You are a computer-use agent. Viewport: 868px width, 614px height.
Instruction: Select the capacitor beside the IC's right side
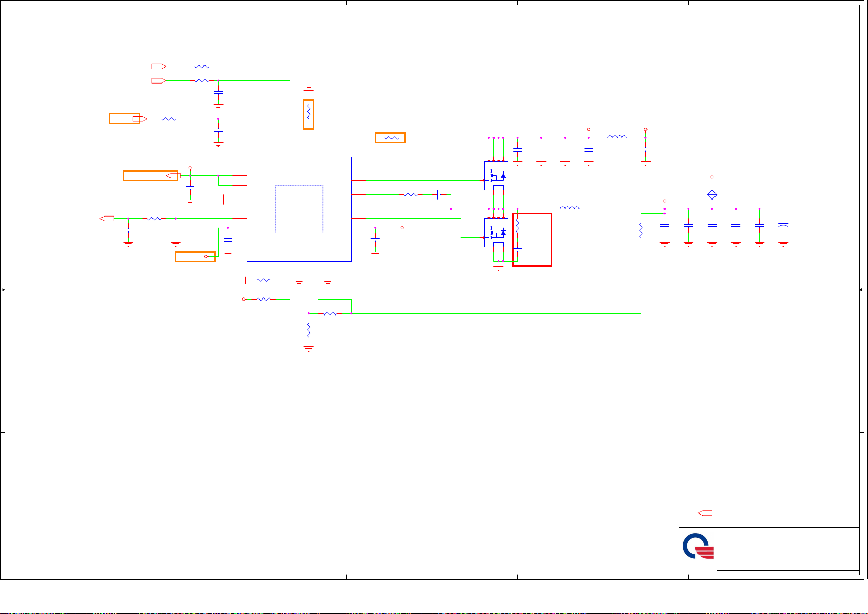(x=375, y=240)
